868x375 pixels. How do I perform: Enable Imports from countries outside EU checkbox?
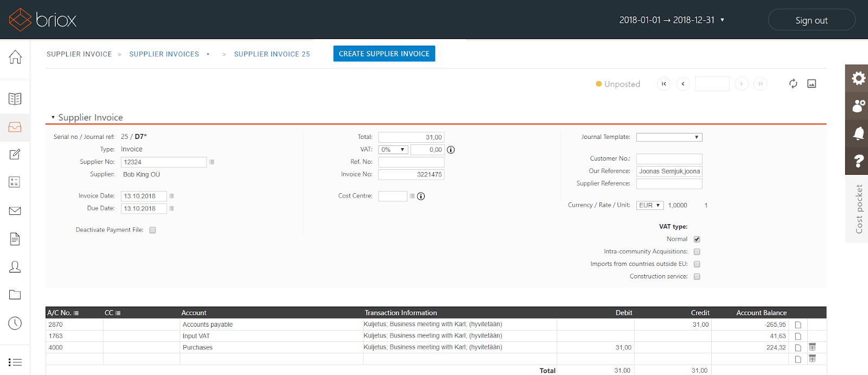coord(697,264)
